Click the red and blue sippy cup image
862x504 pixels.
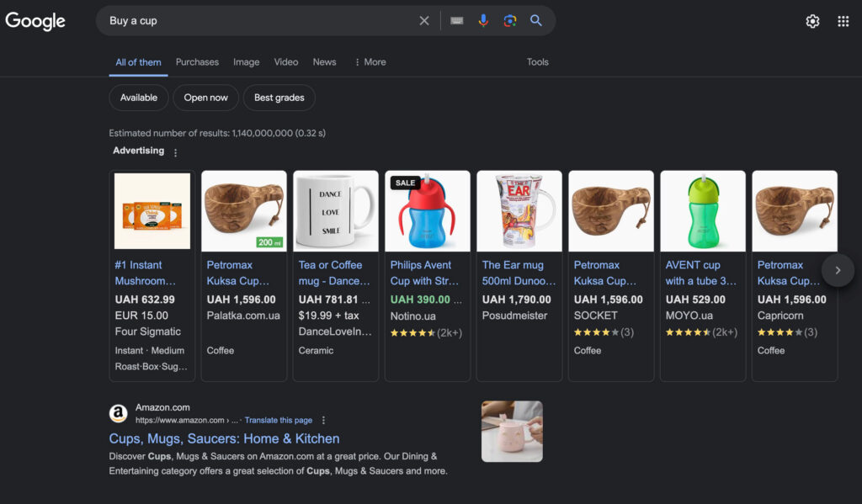coord(428,211)
